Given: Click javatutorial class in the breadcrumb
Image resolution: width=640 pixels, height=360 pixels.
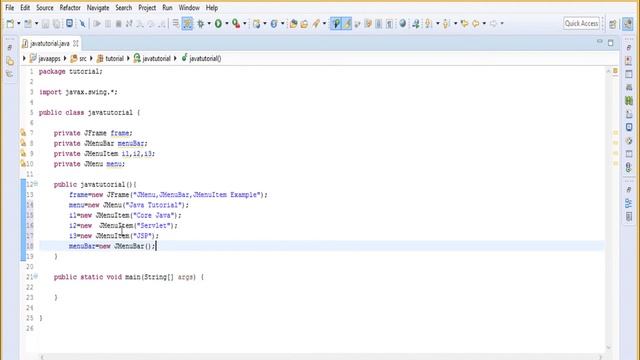Looking at the screenshot, I should tap(156, 58).
